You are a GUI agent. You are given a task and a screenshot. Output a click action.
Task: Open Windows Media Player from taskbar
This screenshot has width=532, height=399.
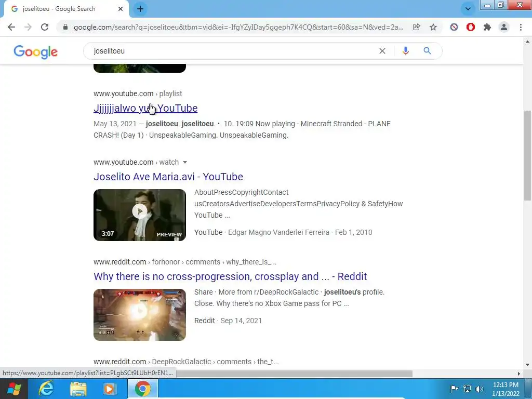coord(109,389)
